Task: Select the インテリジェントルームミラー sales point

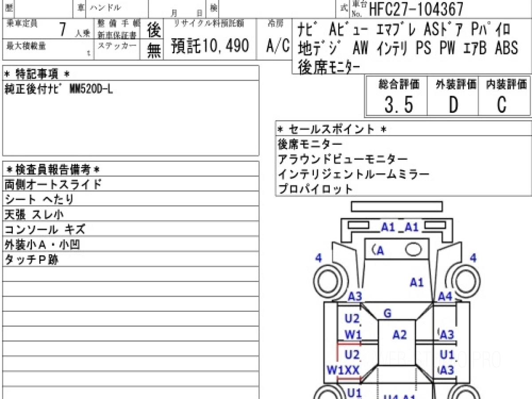Action: [x=354, y=174]
